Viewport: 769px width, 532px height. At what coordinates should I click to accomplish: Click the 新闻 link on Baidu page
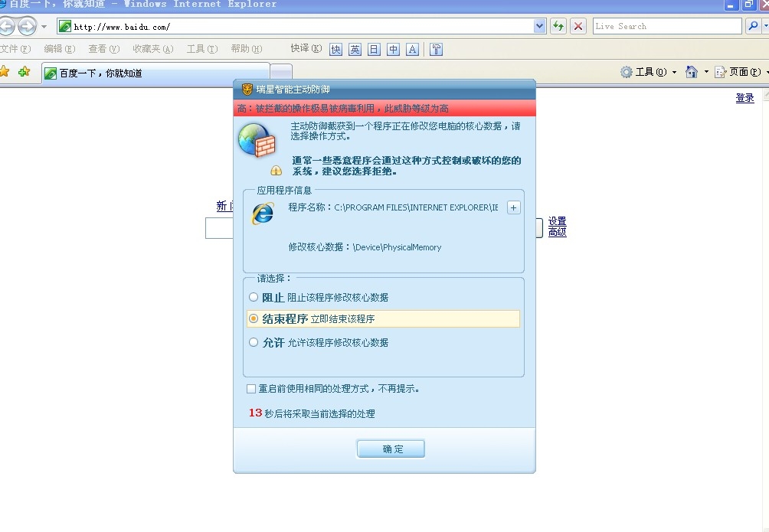[224, 206]
